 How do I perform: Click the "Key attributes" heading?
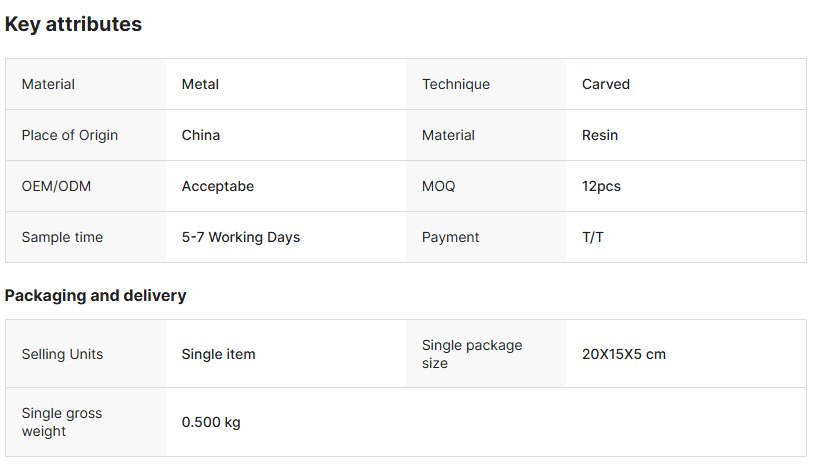pyautogui.click(x=73, y=25)
